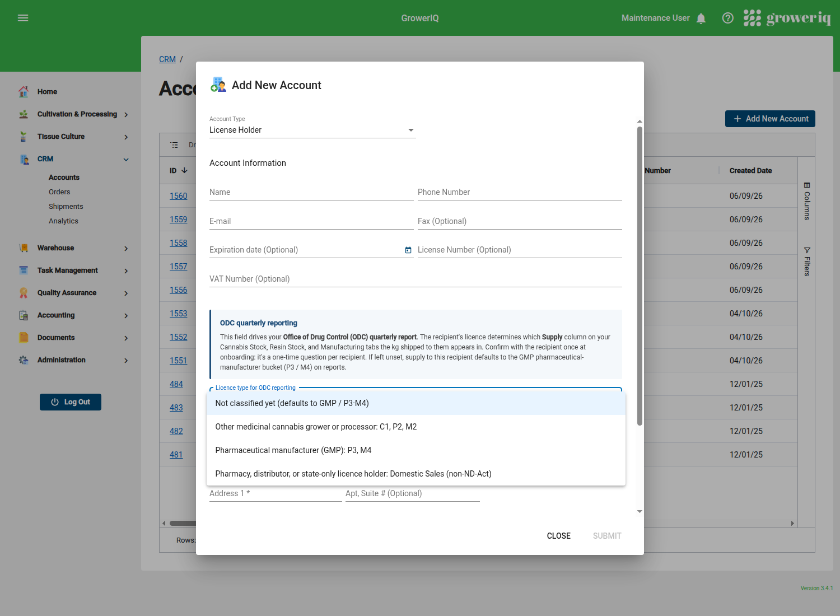
Task: Expand Administration menu
Action: [126, 361]
